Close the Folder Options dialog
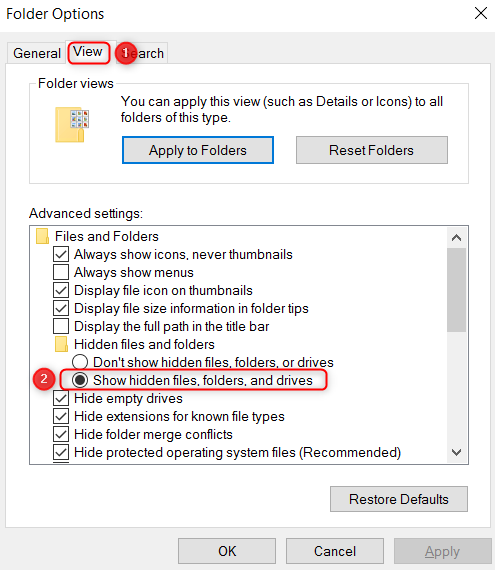Viewport: 495px width, 570px height. point(480,13)
